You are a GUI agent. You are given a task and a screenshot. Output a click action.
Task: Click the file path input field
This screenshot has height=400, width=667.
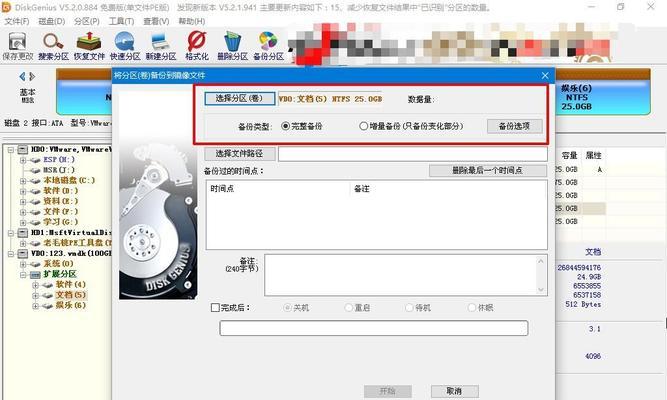pos(413,154)
